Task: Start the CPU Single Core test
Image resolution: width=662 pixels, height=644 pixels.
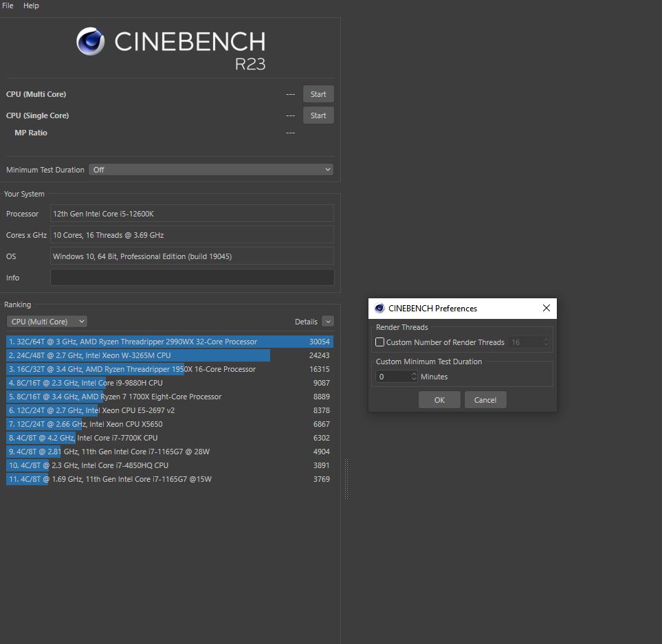Action: pos(318,115)
